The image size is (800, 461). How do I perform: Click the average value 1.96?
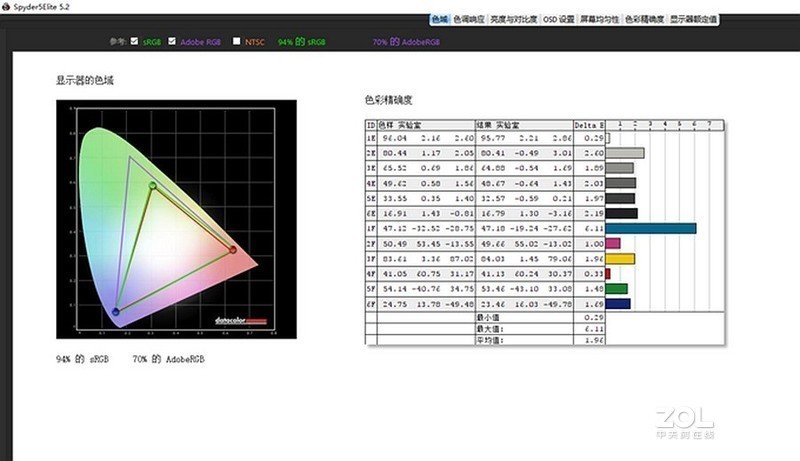[x=594, y=340]
